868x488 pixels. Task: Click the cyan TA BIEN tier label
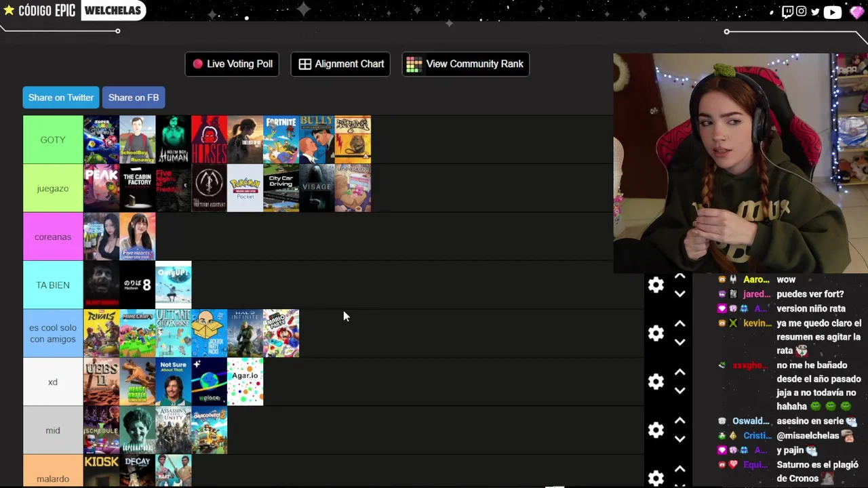coord(53,285)
